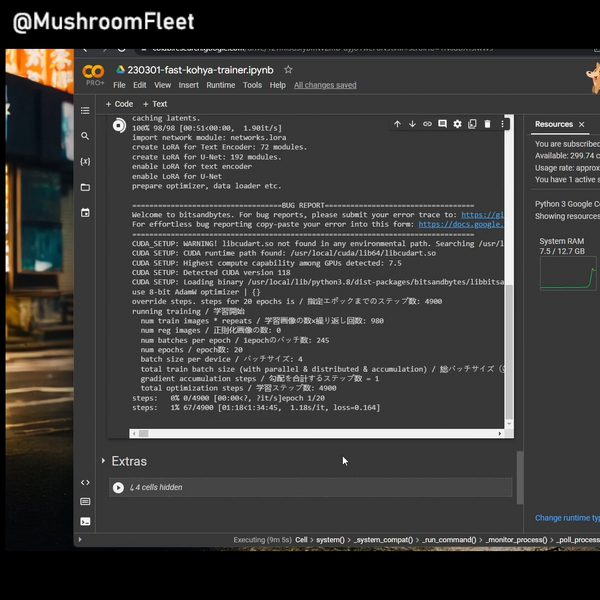Click _run_command() in the execution breadcrumb

tap(449, 540)
